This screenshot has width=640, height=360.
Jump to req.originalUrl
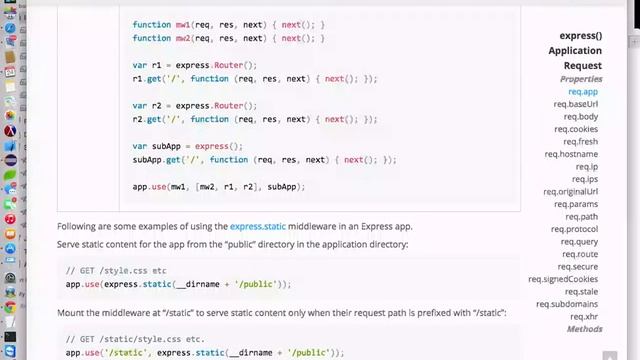coord(570,192)
